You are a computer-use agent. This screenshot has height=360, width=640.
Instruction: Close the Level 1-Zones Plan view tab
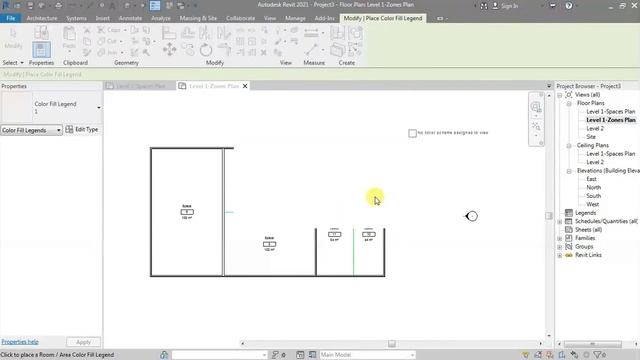tap(245, 86)
